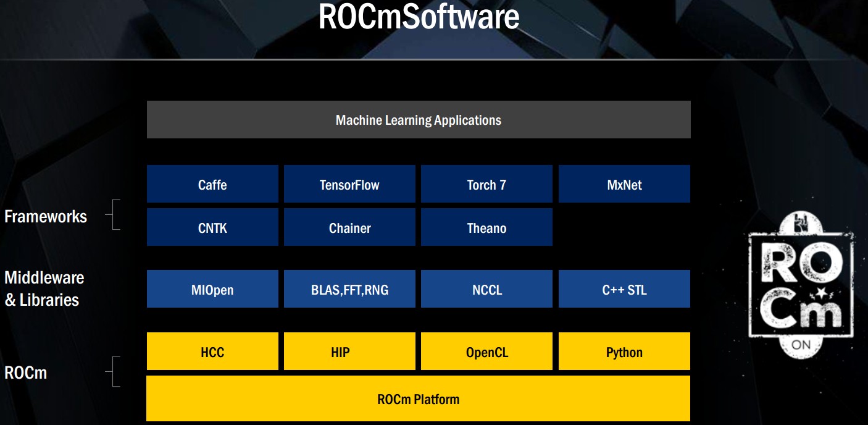Click the Python yellow box
Screen dimensions: 868x425
[x=624, y=351]
